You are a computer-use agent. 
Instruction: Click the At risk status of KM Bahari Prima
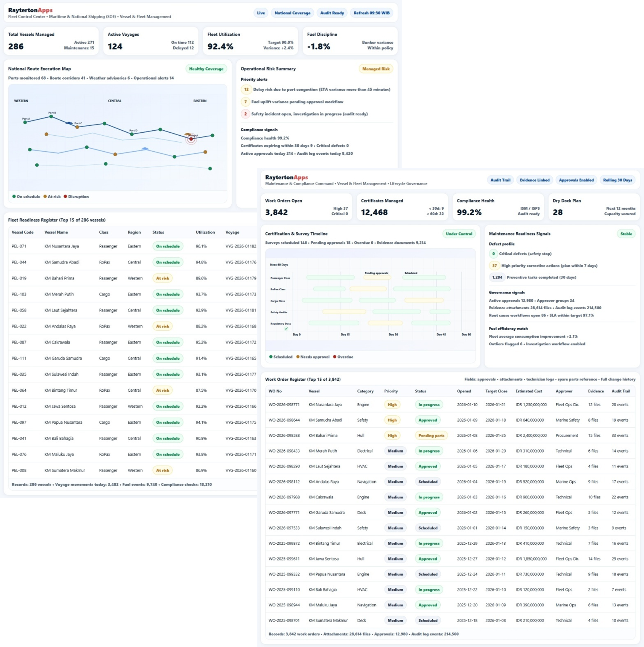(x=162, y=278)
